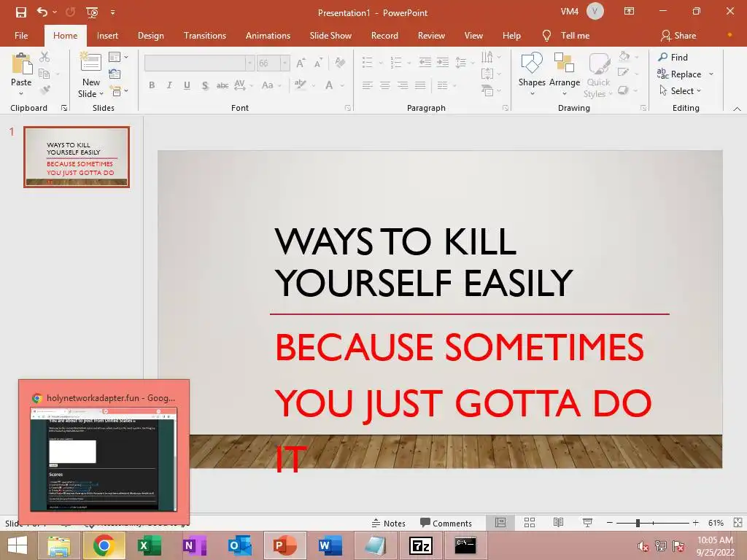Increase font size with the large A icon
The width and height of the screenshot is (747, 560).
tap(301, 63)
